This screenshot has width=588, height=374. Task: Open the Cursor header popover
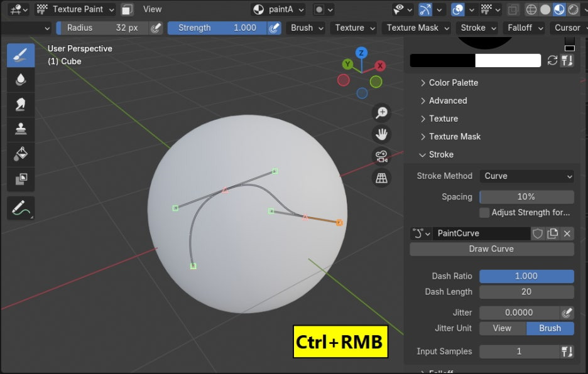click(x=568, y=28)
